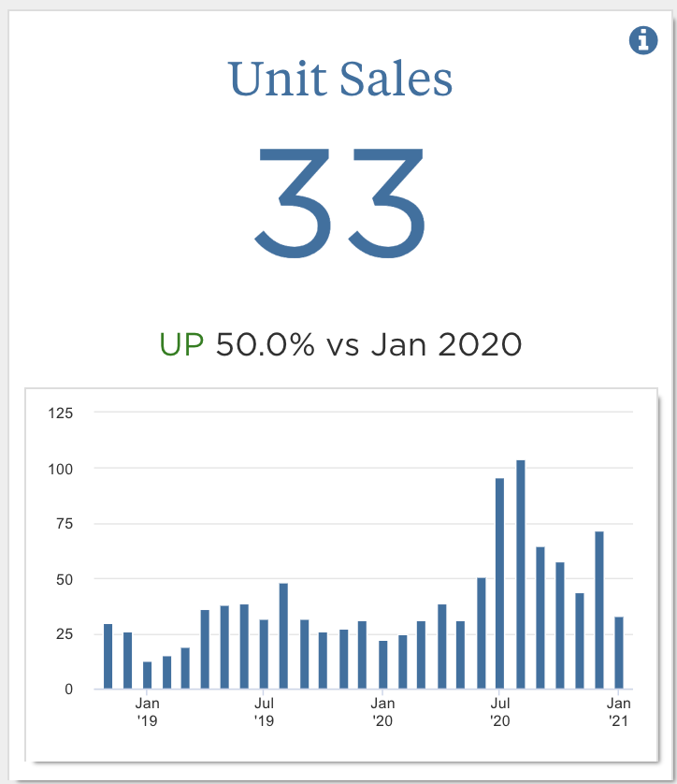Click the August 2019 bar
677x784 pixels.
coord(283,636)
